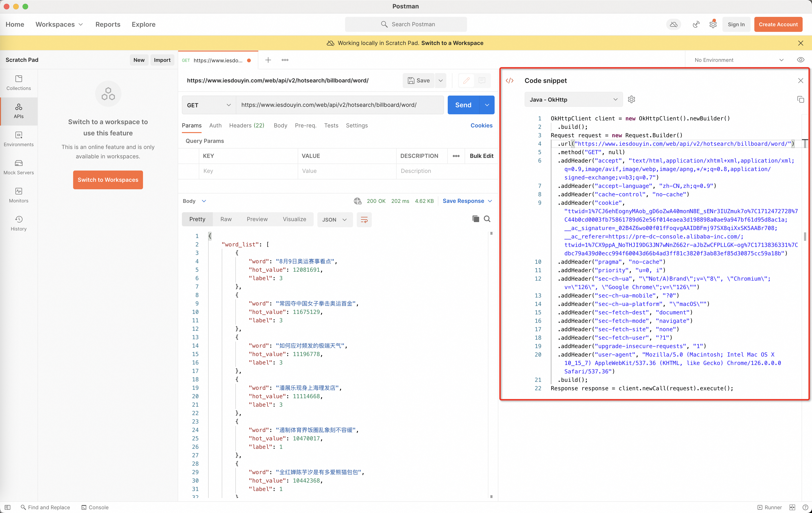Click the query param Key field
812x513 pixels.
click(x=248, y=171)
